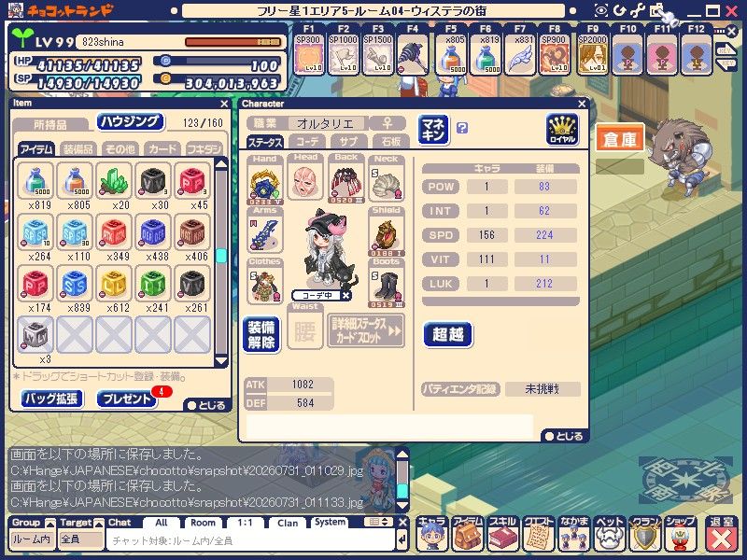Click the experience bar beside 823shina
This screenshot has width=747, height=560.
pyautogui.click(x=233, y=42)
